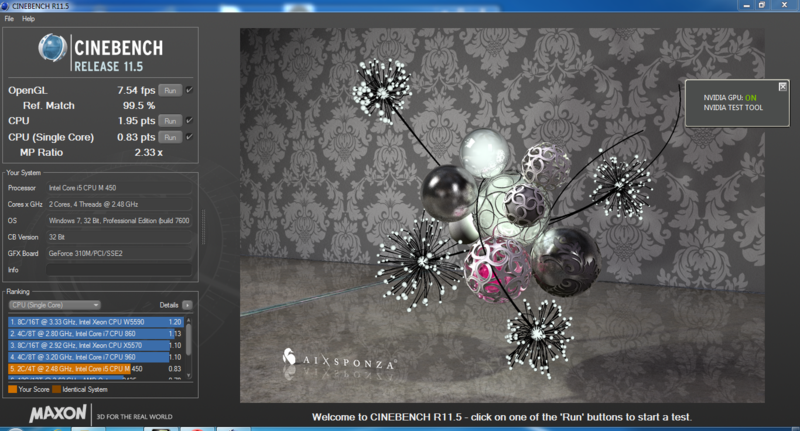Click the Cinebench title bar app icon
This screenshot has width=800, height=431.
(x=5, y=6)
